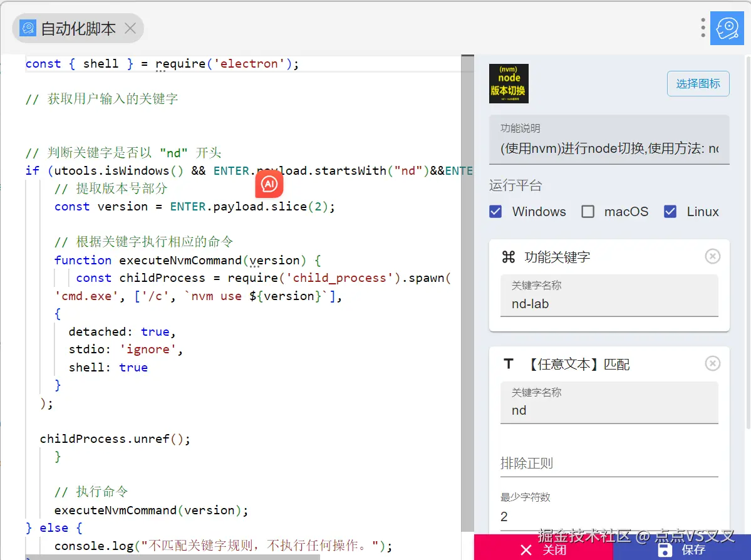Click the line "const version = ENTER.payload.slice(2);"
The width and height of the screenshot is (751, 560).
[194, 207]
